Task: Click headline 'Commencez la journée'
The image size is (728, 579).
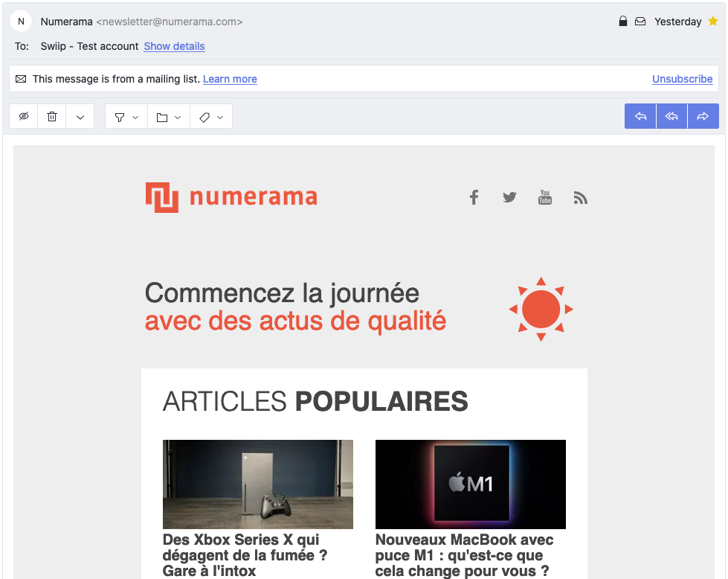Action: [x=283, y=293]
